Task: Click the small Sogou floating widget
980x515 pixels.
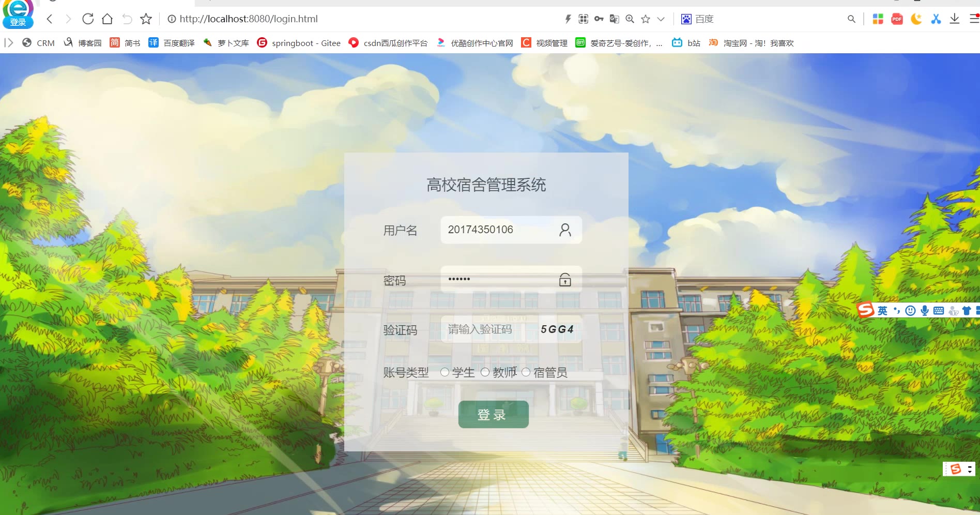Action: coord(959,469)
